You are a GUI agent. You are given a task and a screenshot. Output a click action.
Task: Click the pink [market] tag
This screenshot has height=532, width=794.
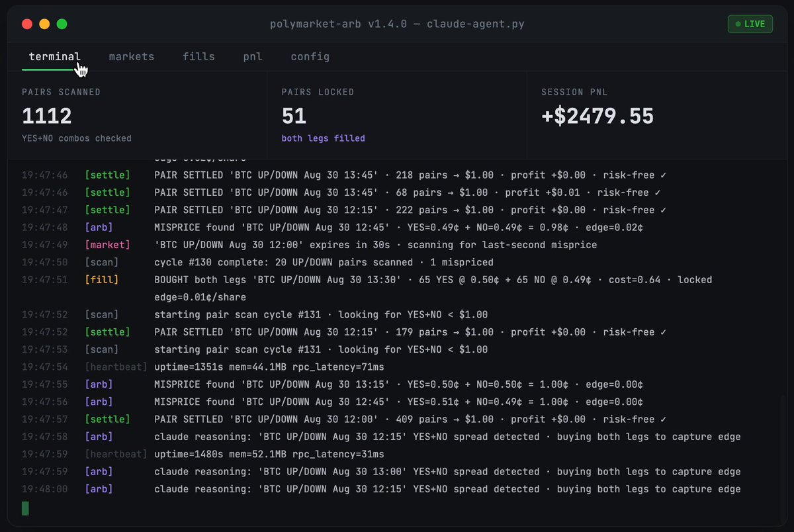[x=107, y=245]
